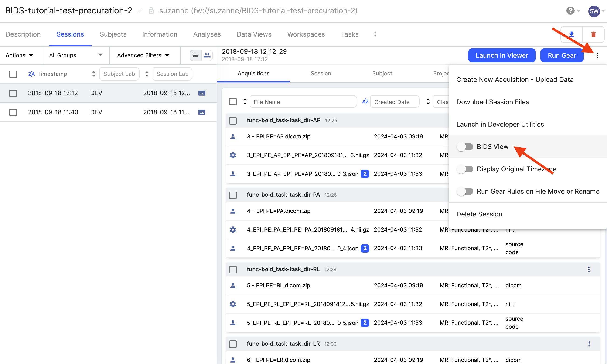Click image icon on 2018-09-18 12:12 session
This screenshot has height=364, width=607.
point(201,93)
